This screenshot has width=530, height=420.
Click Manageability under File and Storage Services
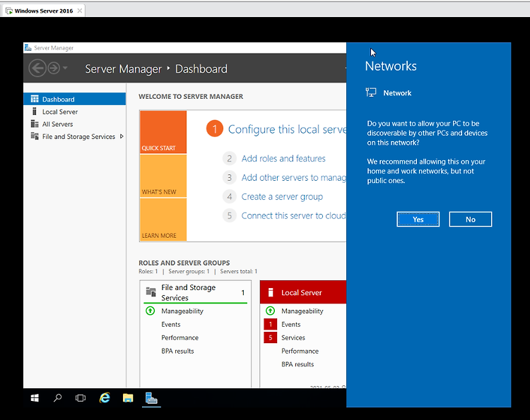[182, 311]
